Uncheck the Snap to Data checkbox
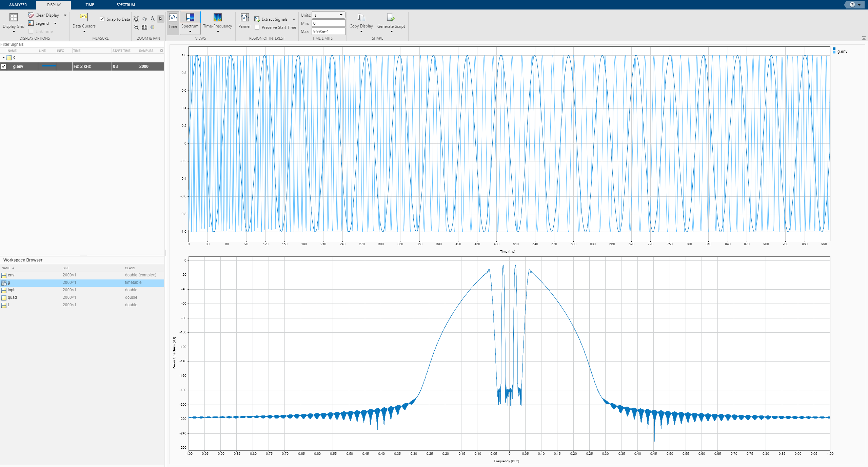 click(102, 19)
